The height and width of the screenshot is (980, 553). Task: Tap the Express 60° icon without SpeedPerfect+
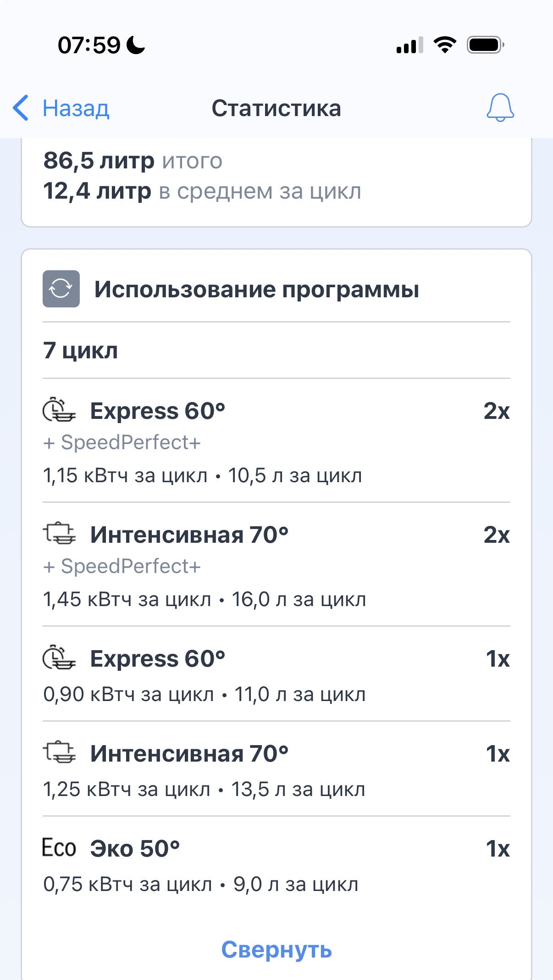[x=59, y=657]
